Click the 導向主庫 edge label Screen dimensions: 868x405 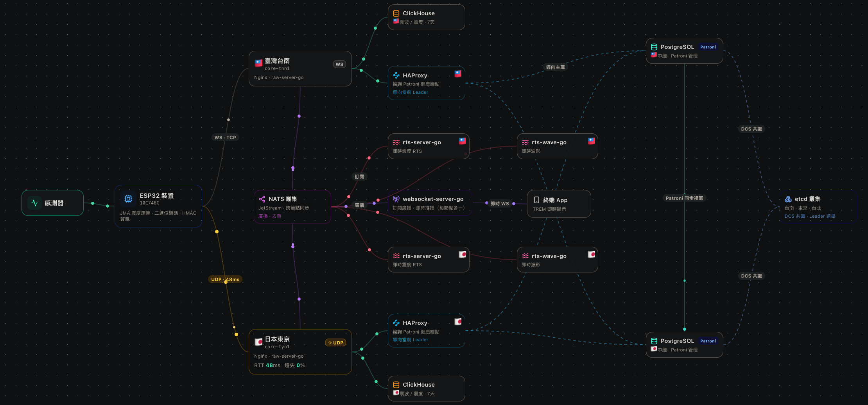[555, 67]
